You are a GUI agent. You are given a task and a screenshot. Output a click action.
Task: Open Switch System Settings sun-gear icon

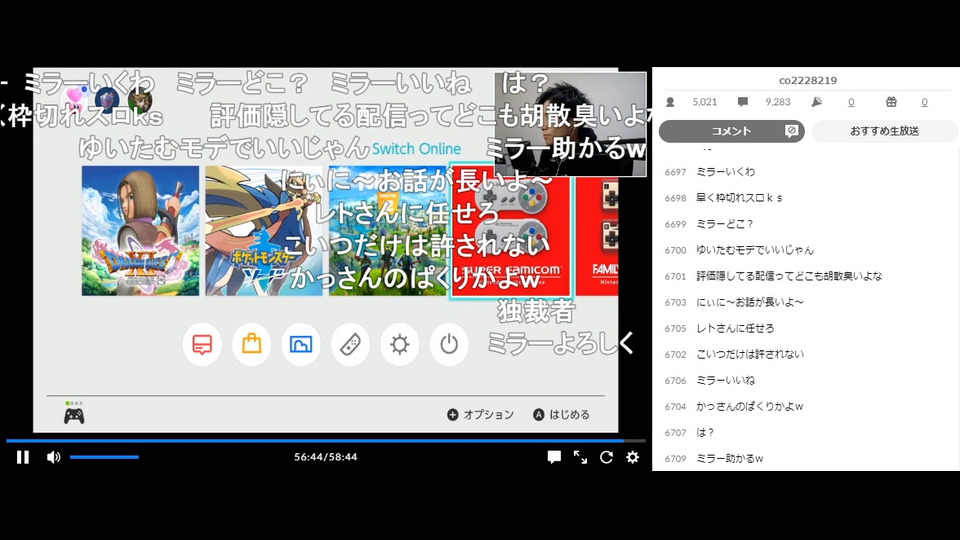pos(399,344)
